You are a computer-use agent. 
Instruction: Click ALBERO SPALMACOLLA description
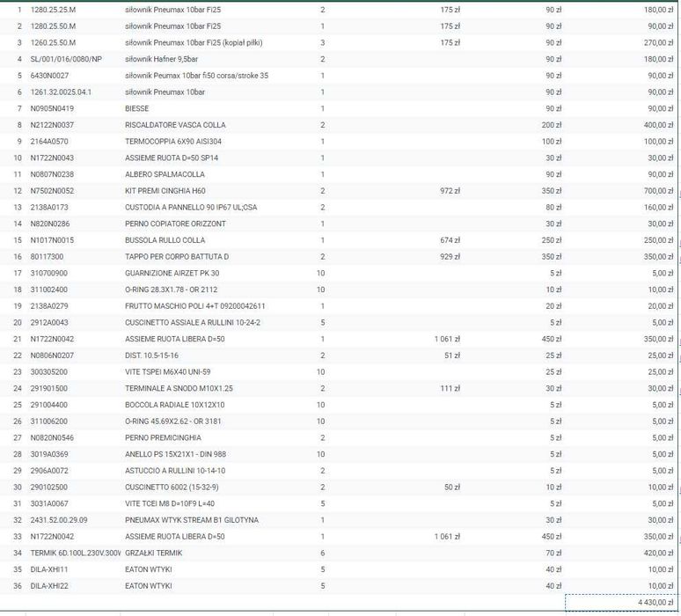point(165,174)
